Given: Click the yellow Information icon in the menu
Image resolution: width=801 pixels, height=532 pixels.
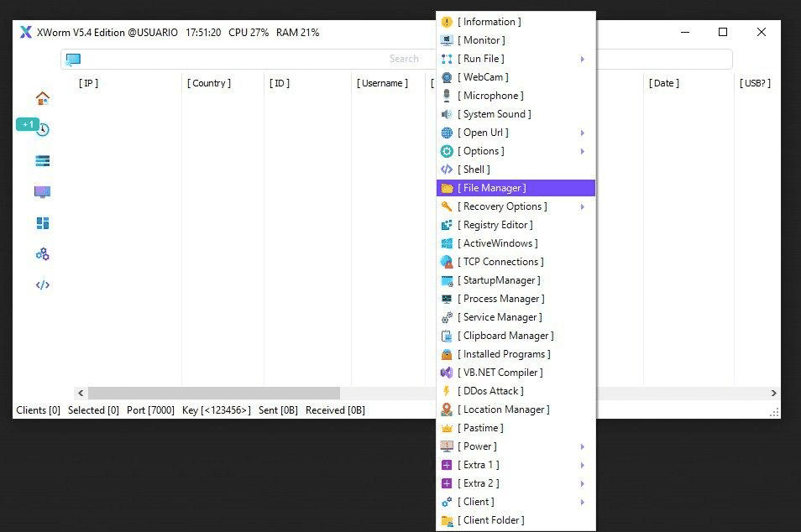Looking at the screenshot, I should coord(447,22).
